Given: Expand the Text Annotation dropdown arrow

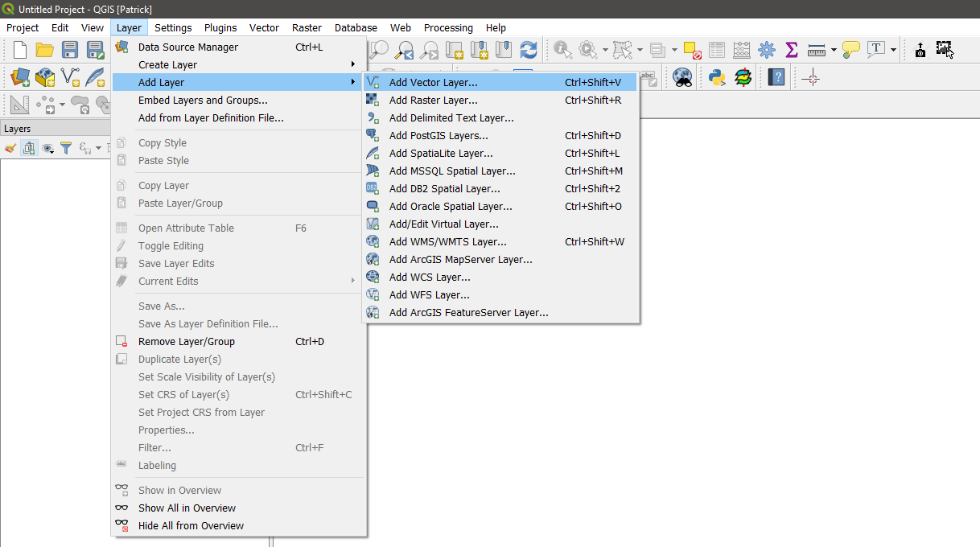Looking at the screenshot, I should tap(893, 50).
